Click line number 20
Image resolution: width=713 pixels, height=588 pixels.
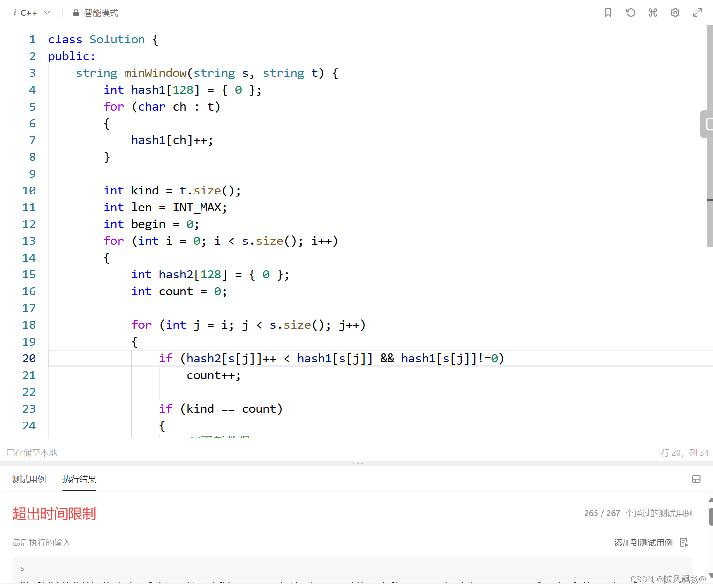click(x=29, y=359)
